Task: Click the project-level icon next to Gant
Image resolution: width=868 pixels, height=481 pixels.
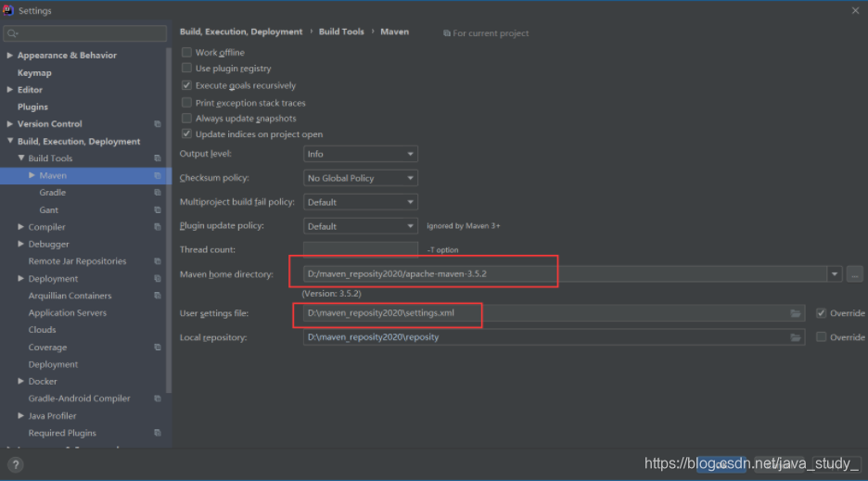Action: point(158,209)
